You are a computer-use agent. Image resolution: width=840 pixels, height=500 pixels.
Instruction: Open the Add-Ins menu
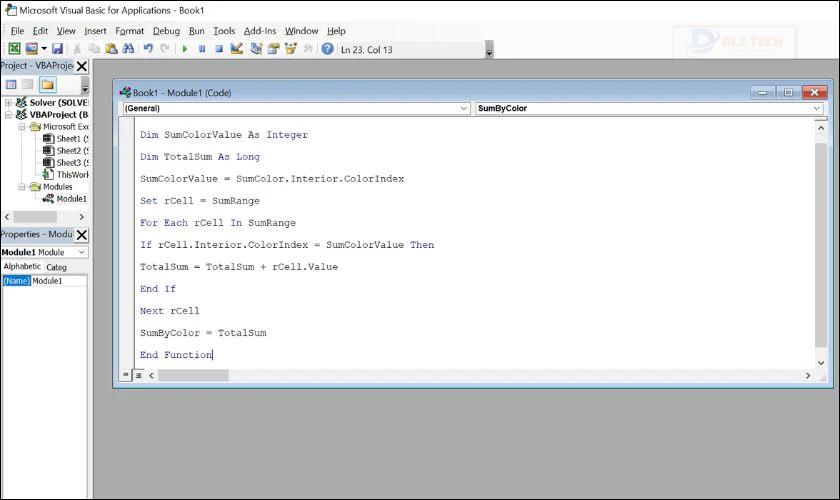tap(260, 31)
